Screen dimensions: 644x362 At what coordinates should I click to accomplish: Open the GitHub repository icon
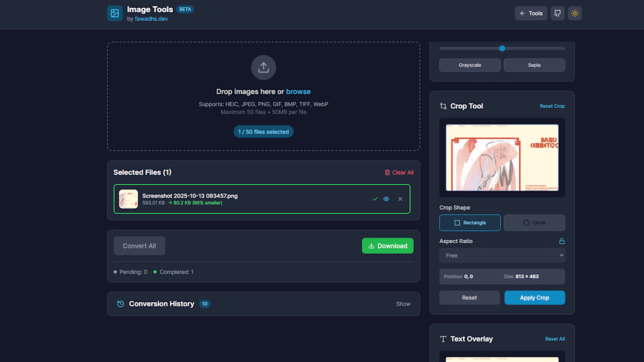557,13
